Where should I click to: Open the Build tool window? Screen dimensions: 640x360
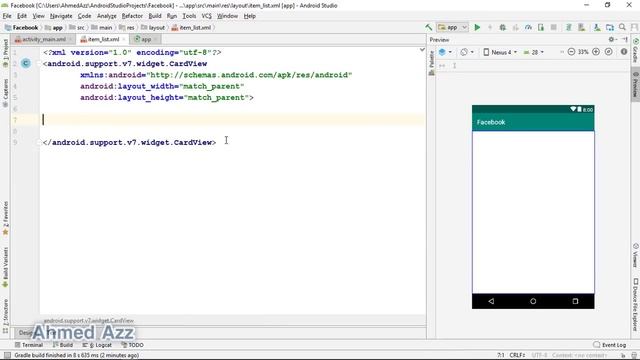click(62, 345)
